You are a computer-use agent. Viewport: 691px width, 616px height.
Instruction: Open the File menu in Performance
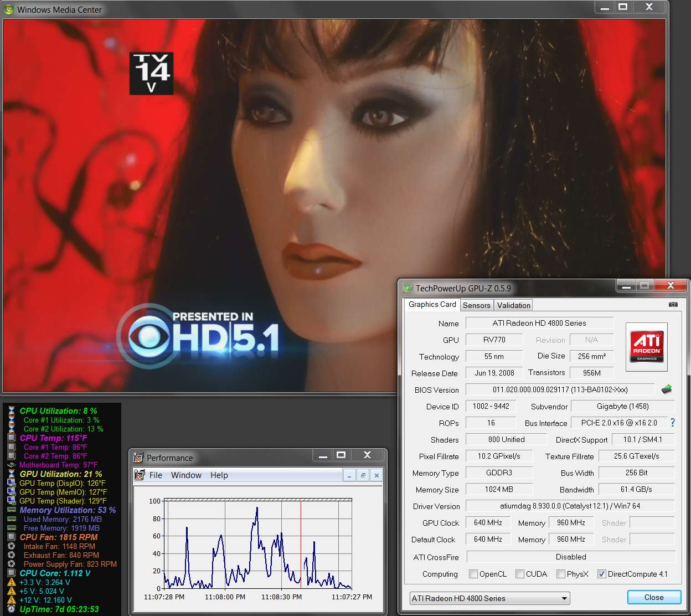coord(156,475)
